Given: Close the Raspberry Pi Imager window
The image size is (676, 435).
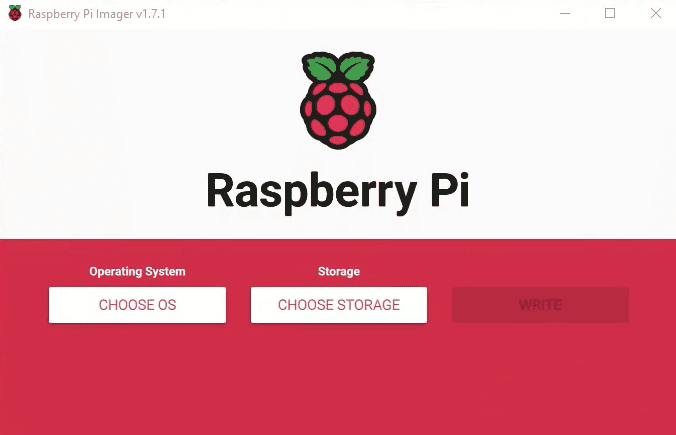Looking at the screenshot, I should [x=656, y=13].
